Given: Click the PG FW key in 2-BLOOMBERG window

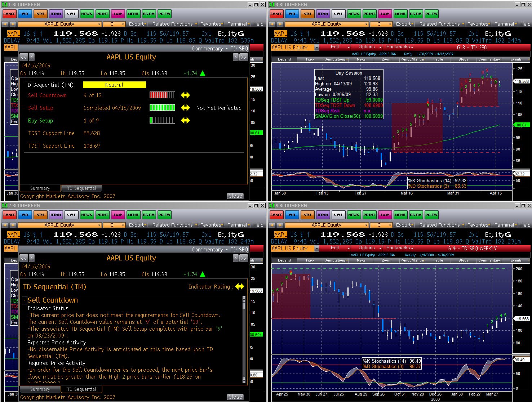Looking at the screenshot, I should (164, 215).
